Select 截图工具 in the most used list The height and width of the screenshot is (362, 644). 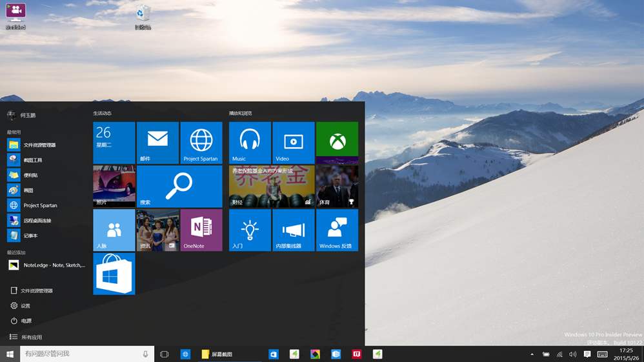click(32, 160)
